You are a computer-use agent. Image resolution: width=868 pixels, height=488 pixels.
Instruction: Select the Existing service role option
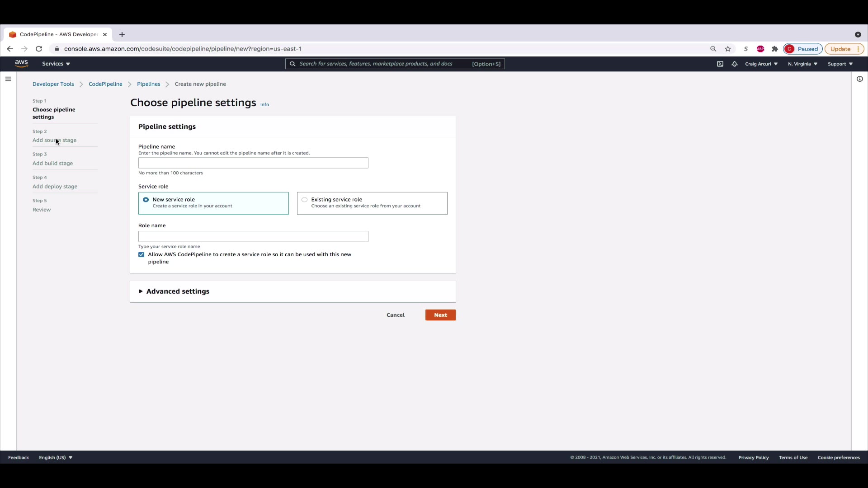(305, 200)
